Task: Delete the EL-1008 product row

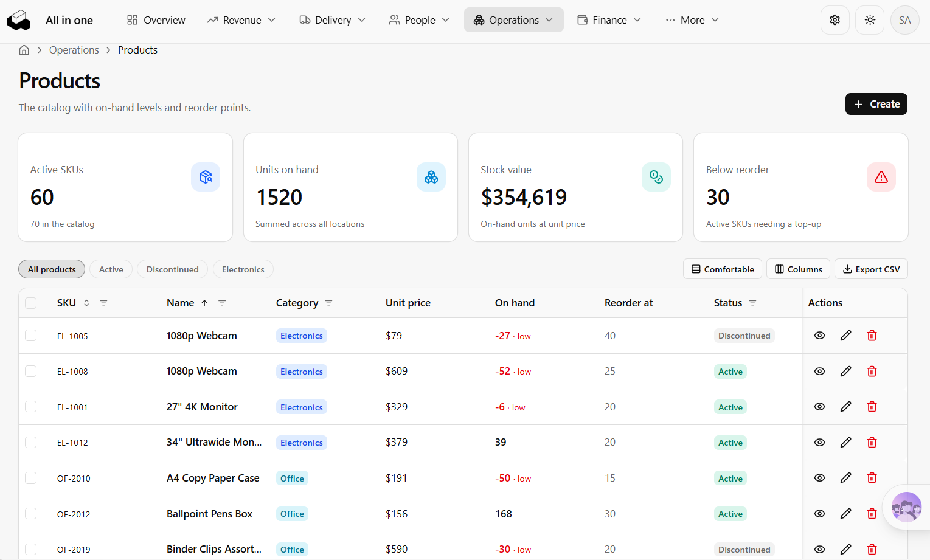Action: pyautogui.click(x=872, y=372)
